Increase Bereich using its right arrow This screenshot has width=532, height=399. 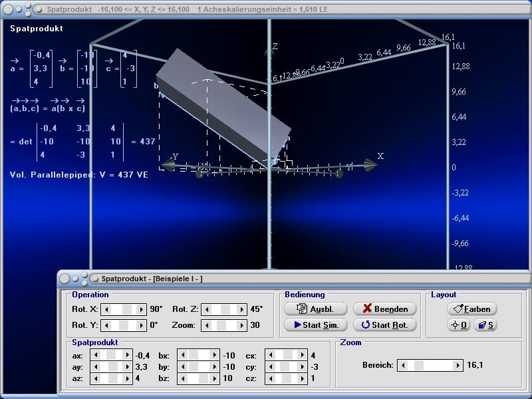458,365
